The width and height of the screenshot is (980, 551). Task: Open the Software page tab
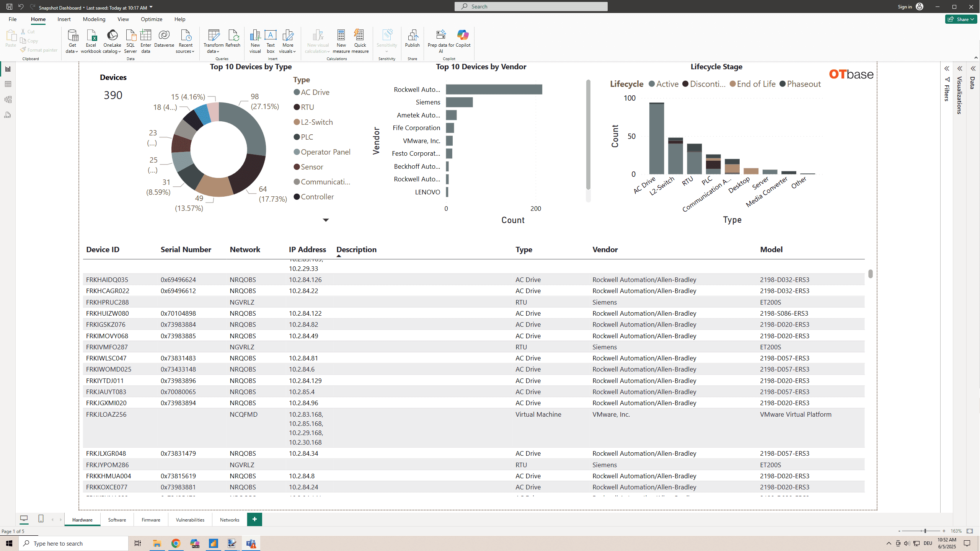tap(117, 520)
